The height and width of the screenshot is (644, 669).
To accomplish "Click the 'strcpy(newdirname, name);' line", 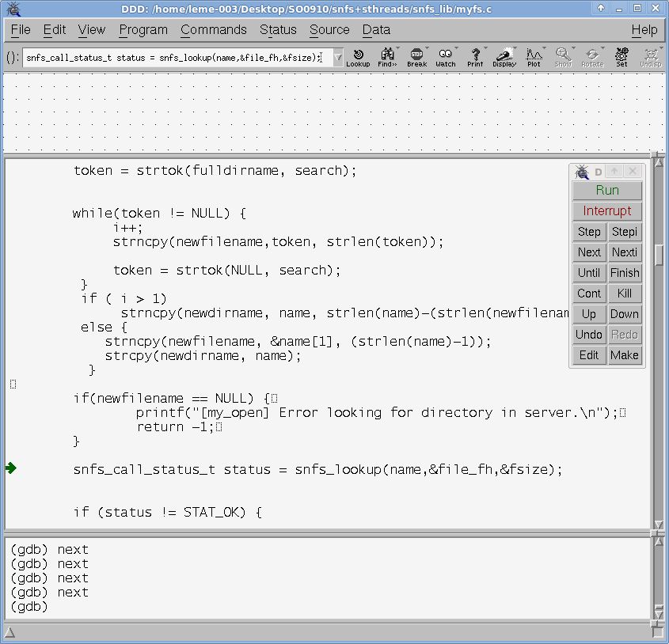I will [x=203, y=355].
